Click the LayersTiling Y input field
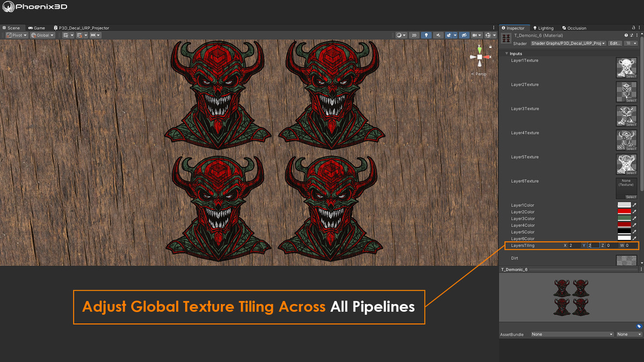The height and width of the screenshot is (362, 644). pos(592,245)
